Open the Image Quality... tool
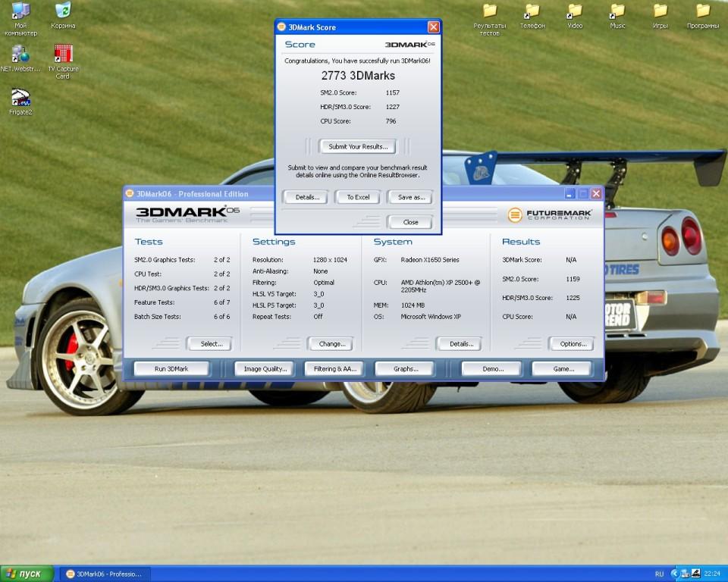Viewport: 728px width, 582px height. click(x=265, y=369)
